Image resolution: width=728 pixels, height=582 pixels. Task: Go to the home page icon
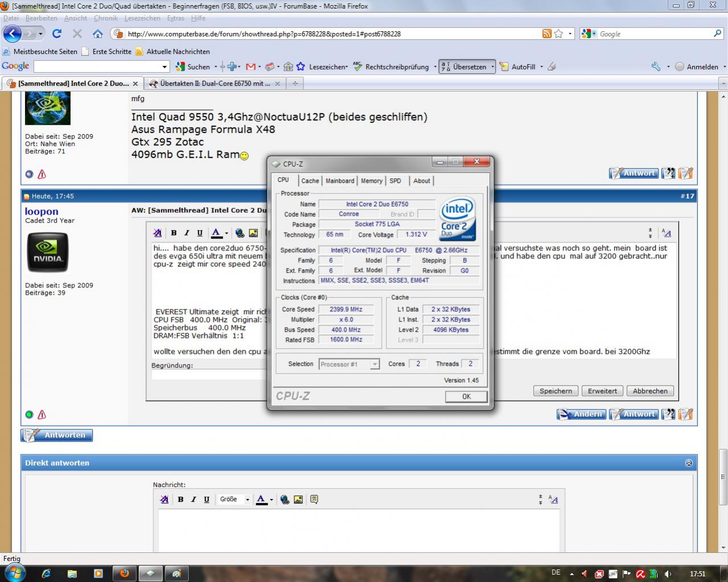[98, 34]
